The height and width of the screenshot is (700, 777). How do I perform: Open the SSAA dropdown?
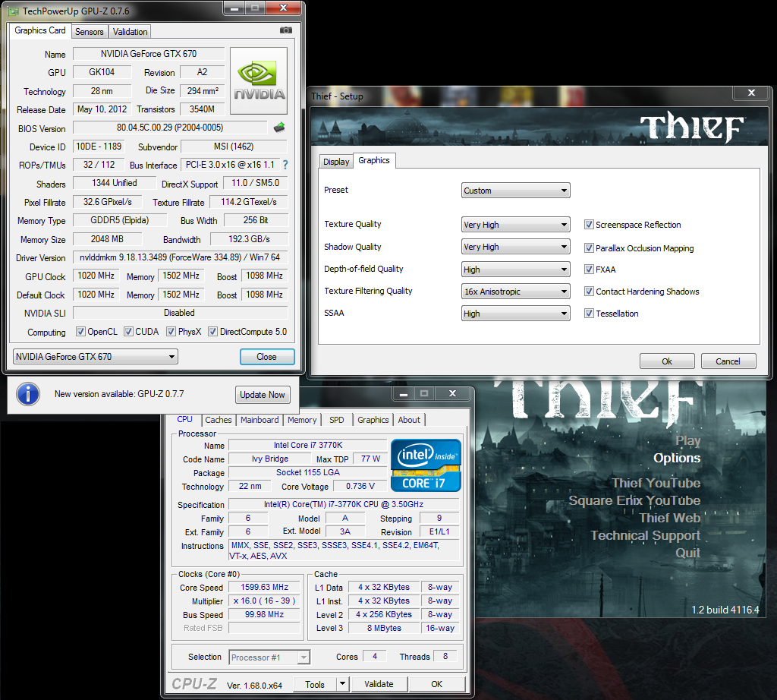pyautogui.click(x=515, y=314)
